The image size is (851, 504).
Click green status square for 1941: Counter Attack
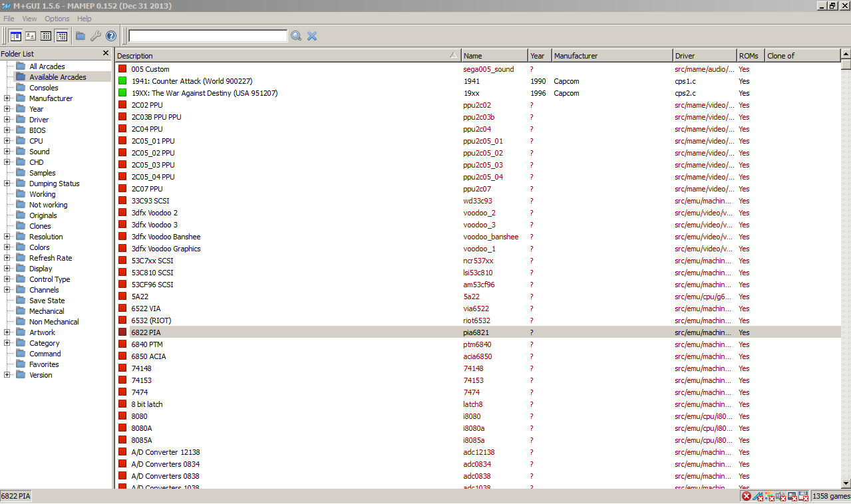pyautogui.click(x=122, y=81)
